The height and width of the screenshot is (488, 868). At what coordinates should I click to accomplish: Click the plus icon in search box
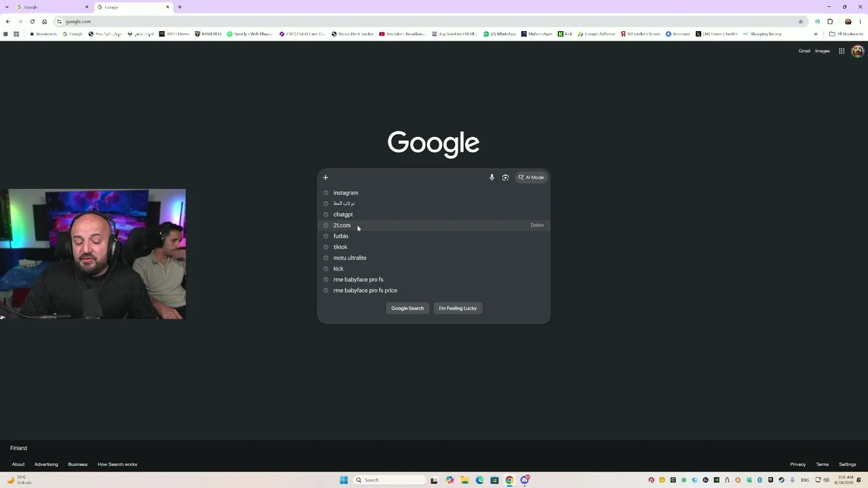point(325,178)
